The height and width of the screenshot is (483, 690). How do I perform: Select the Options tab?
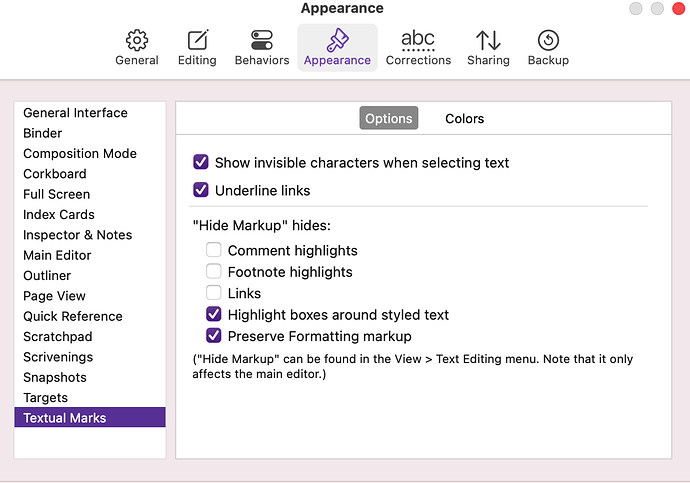coord(388,118)
